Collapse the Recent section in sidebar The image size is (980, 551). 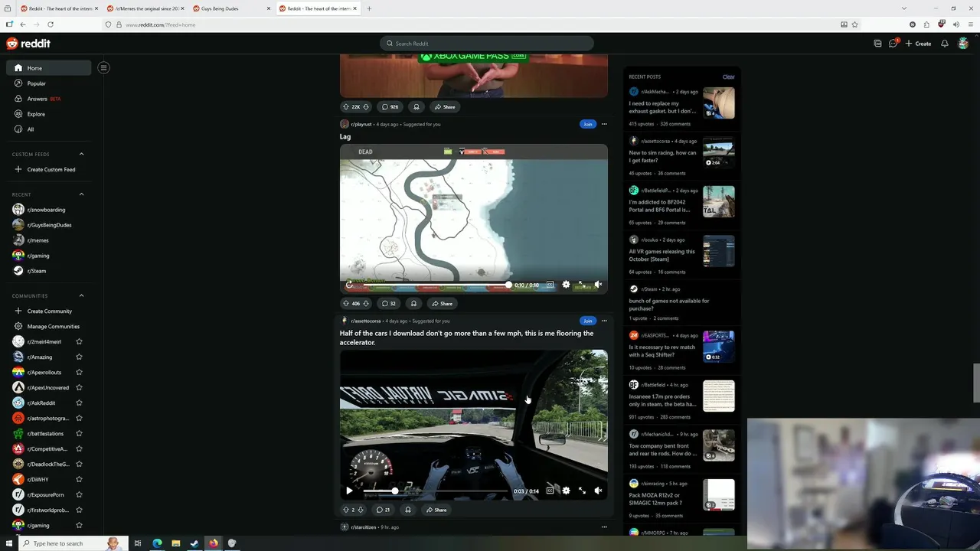click(81, 194)
